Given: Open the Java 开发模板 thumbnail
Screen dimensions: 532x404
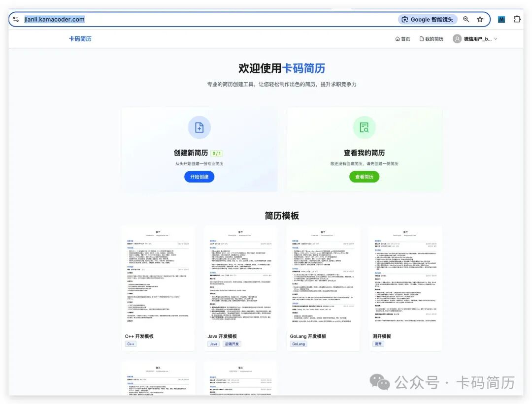Looking at the screenshot, I should point(240,278).
